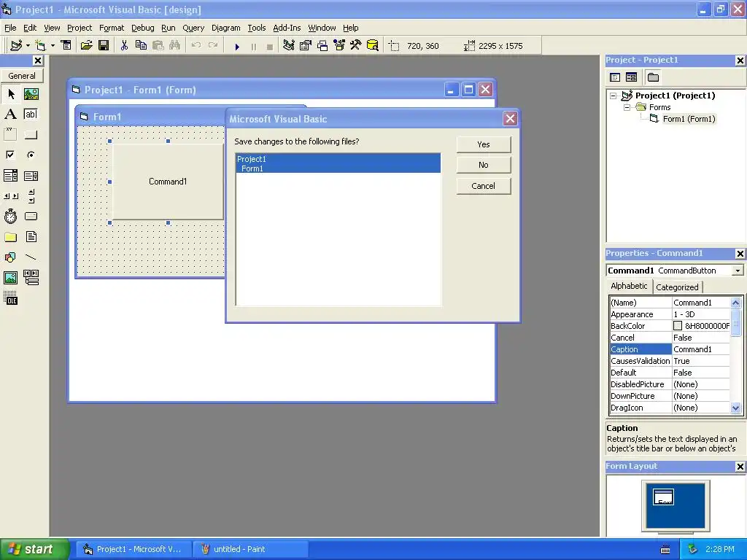Image resolution: width=747 pixels, height=560 pixels.
Task: Collapse the Forms folder node
Action: point(627,108)
